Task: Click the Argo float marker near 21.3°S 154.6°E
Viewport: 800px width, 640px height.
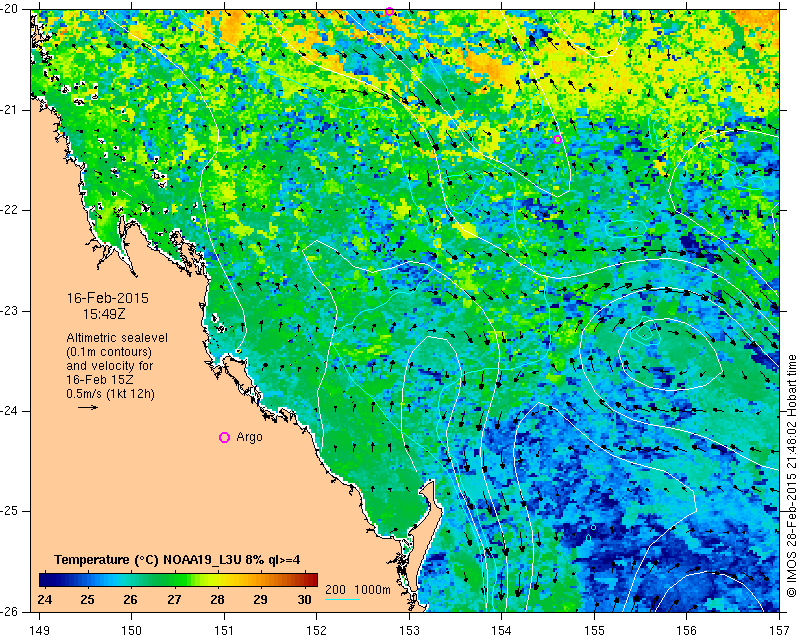Action: (557, 139)
